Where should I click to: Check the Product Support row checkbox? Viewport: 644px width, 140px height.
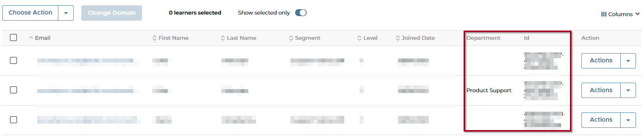(13, 90)
